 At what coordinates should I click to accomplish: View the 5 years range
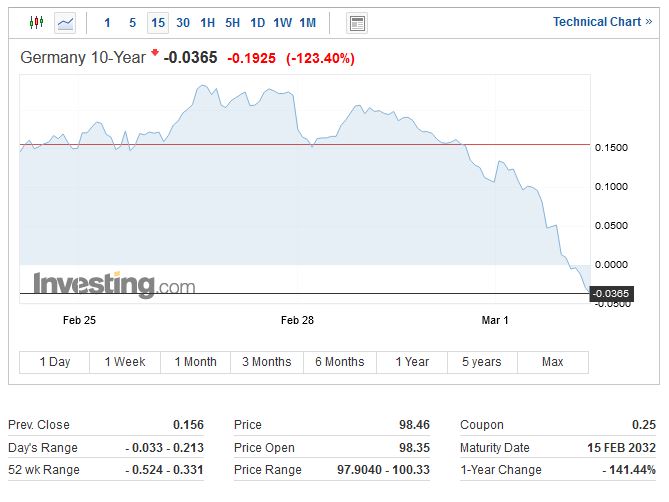(x=482, y=362)
